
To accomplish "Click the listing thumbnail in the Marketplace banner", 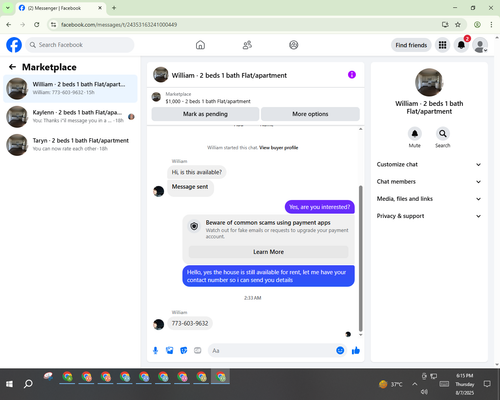I will tap(156, 97).
